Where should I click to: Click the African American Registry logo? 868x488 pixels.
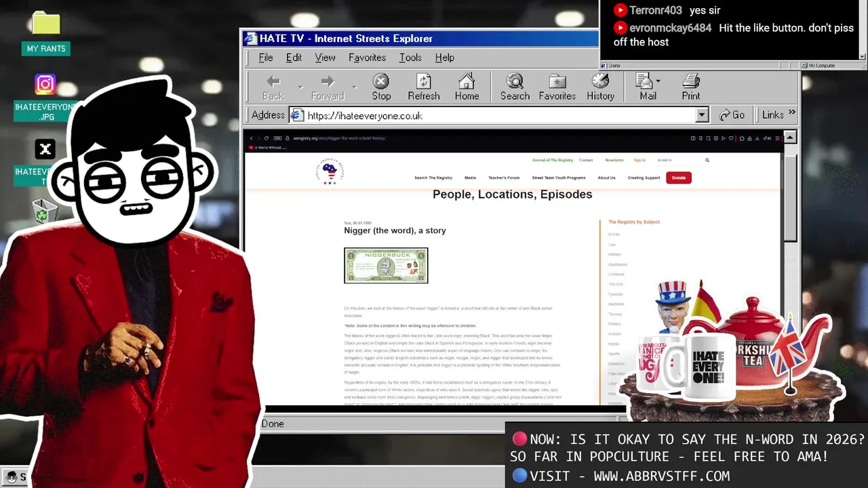coord(330,172)
